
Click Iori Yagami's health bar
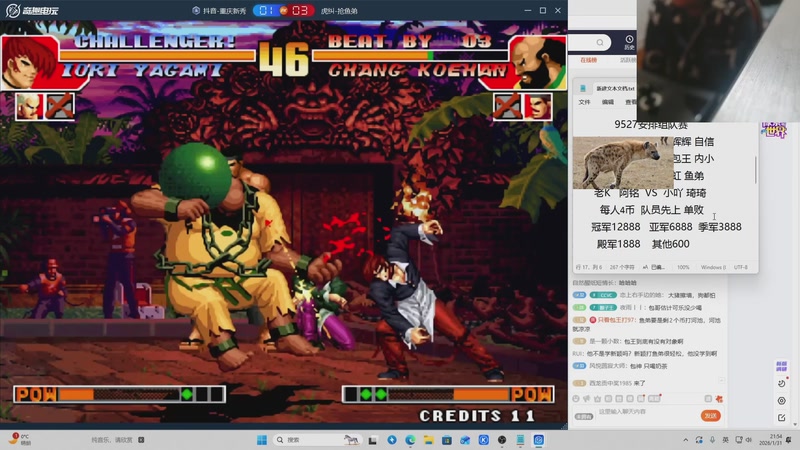click(x=157, y=55)
